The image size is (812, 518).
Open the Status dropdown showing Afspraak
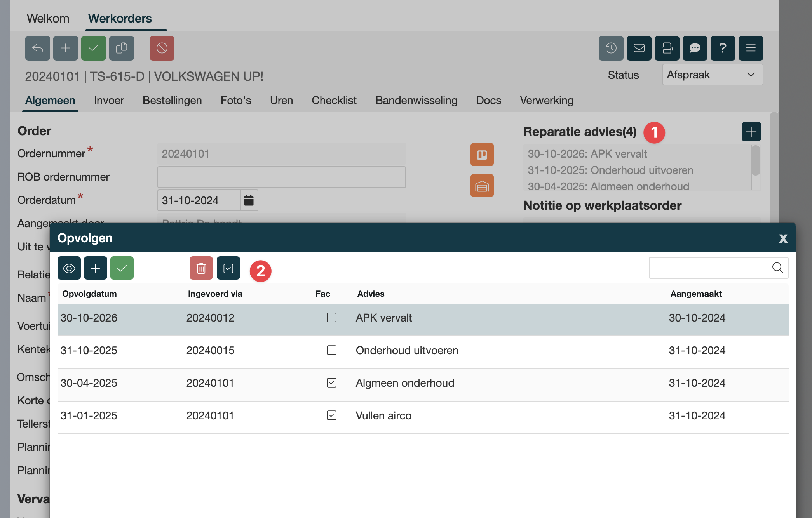click(712, 75)
